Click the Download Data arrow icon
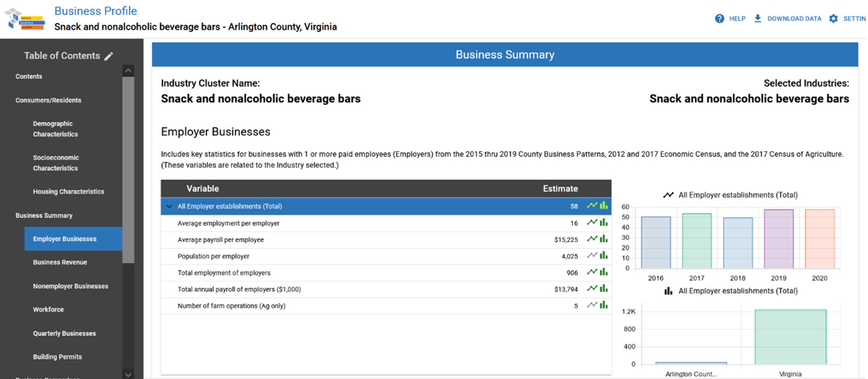The height and width of the screenshot is (379, 868). (x=758, y=19)
